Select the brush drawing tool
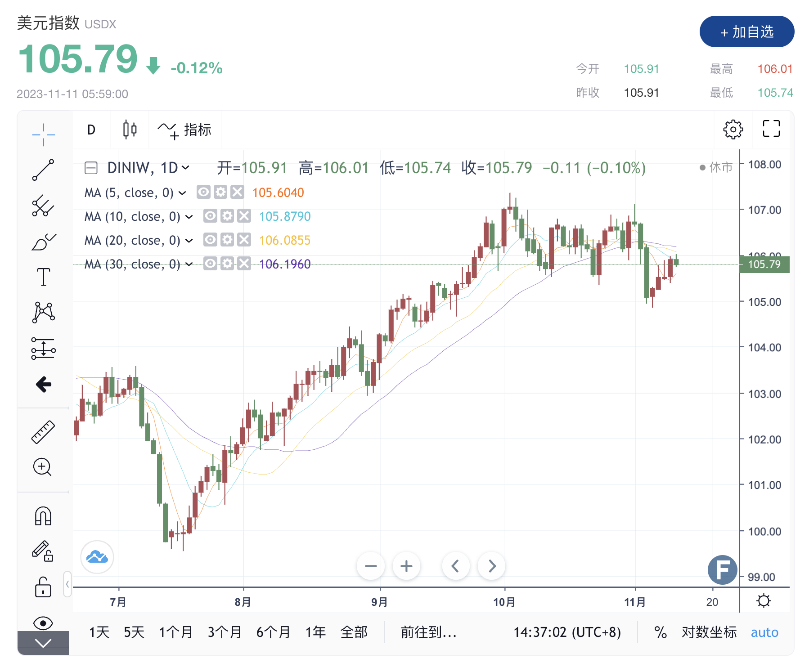 43,242
